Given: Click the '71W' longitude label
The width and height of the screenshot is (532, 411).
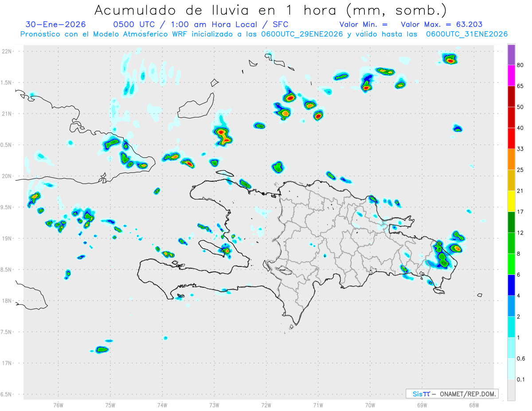Looking at the screenshot, I should tap(318, 405).
